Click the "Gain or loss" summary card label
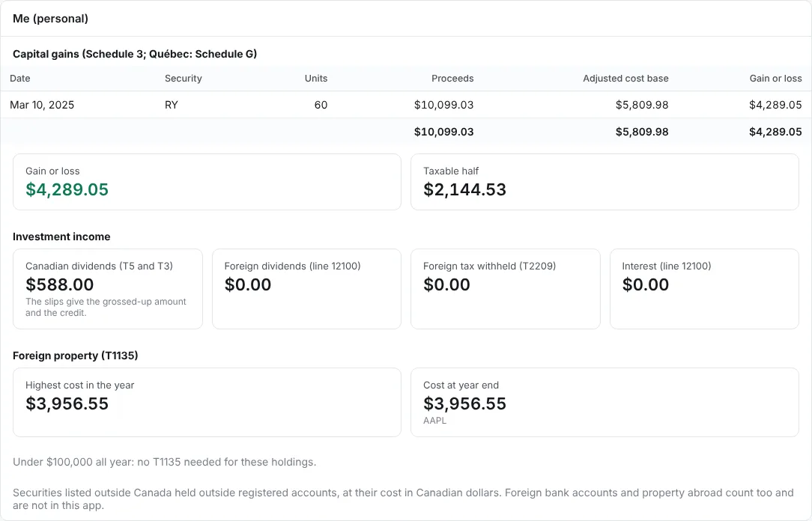The image size is (812, 521). click(53, 171)
